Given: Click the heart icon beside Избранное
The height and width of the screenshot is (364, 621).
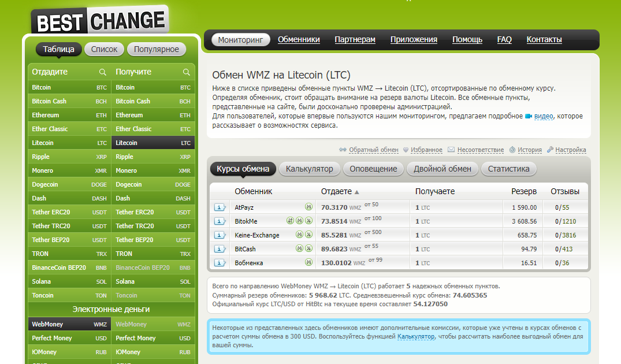Looking at the screenshot, I should tap(406, 150).
